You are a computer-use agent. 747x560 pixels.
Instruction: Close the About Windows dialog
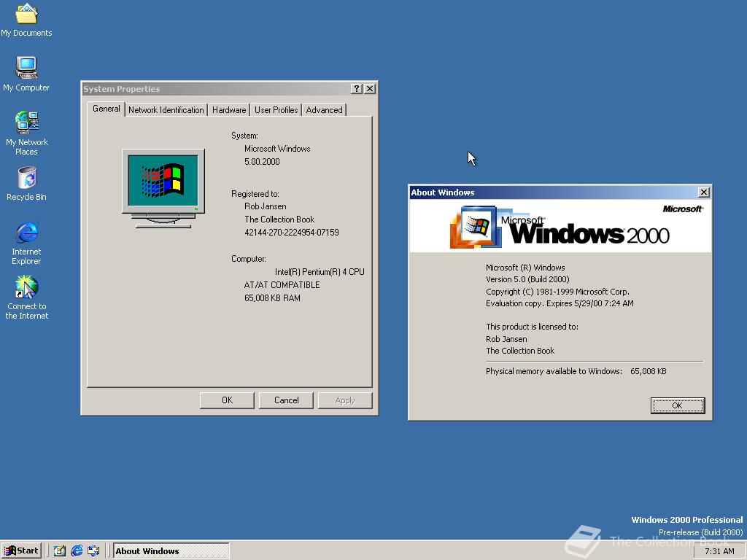[704, 192]
